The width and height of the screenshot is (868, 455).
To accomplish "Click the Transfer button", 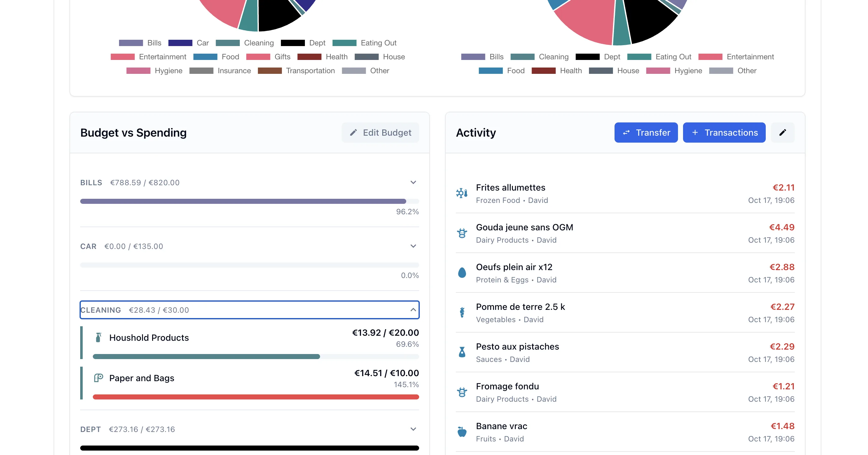I will (646, 132).
